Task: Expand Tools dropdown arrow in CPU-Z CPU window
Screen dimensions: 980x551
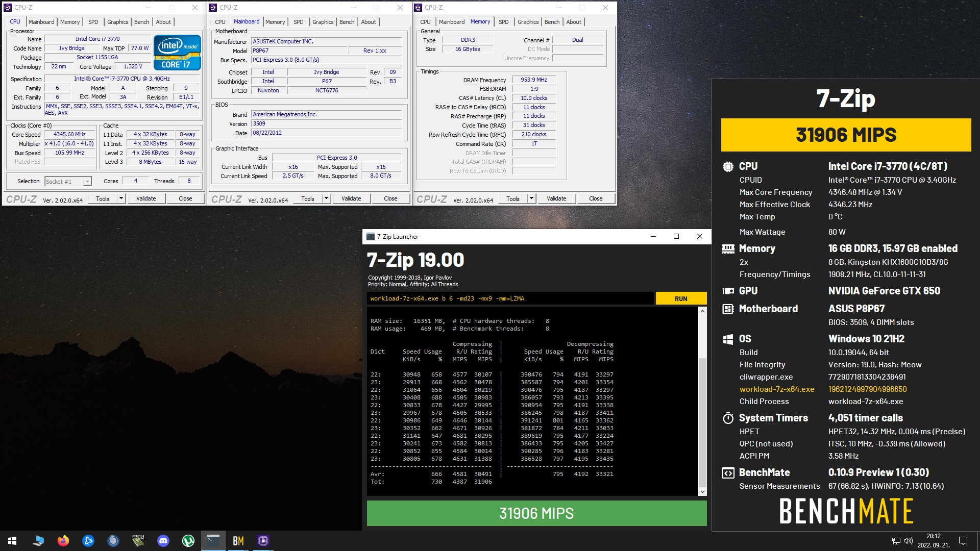Action: coord(121,198)
